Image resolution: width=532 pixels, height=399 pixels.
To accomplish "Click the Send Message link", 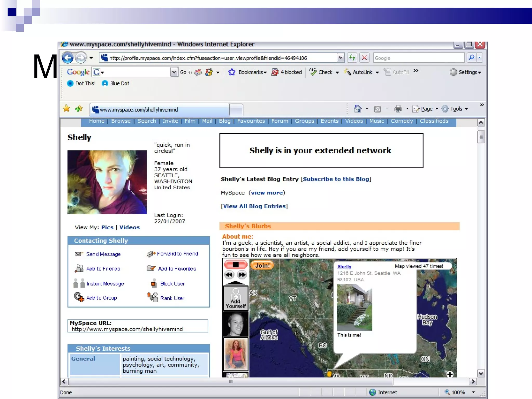I will [103, 254].
